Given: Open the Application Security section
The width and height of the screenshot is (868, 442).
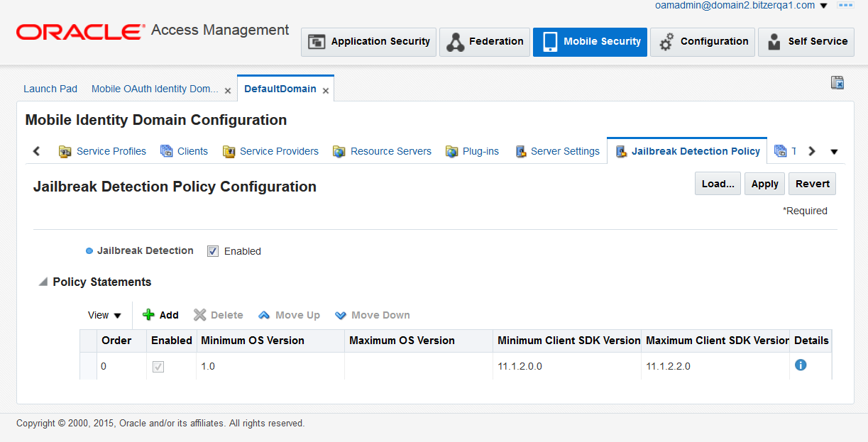Looking at the screenshot, I should [x=368, y=42].
